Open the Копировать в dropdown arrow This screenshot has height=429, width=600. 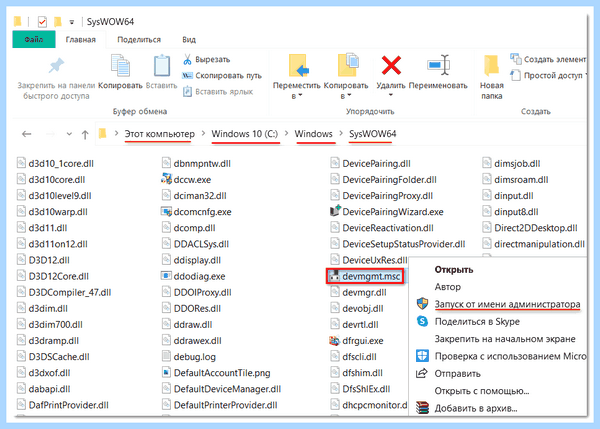click(x=349, y=95)
